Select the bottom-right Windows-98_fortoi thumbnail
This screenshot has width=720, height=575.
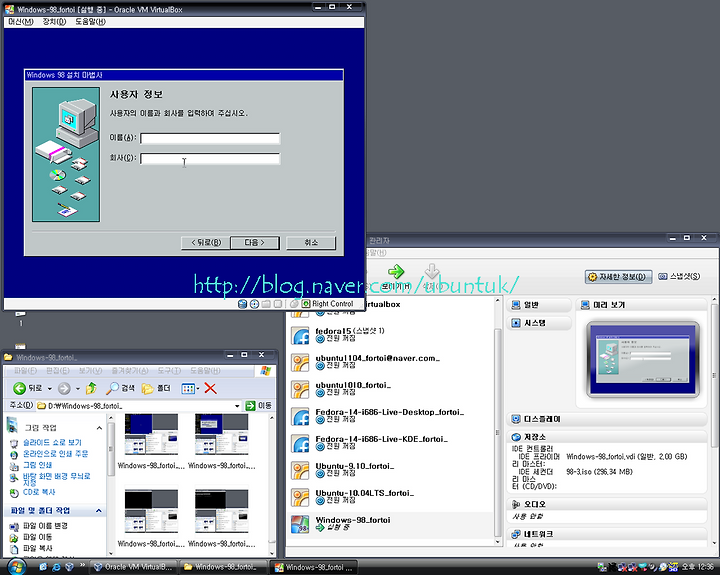click(x=222, y=511)
